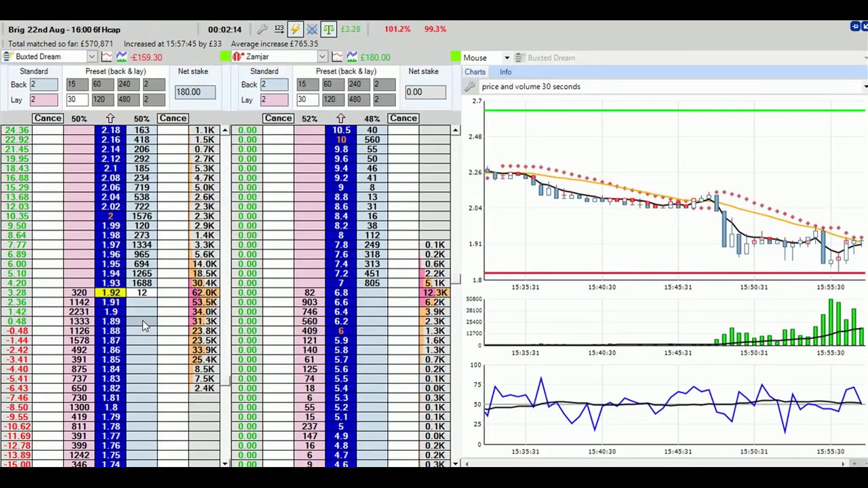Click the silks icon beside Zamjar name

click(237, 57)
